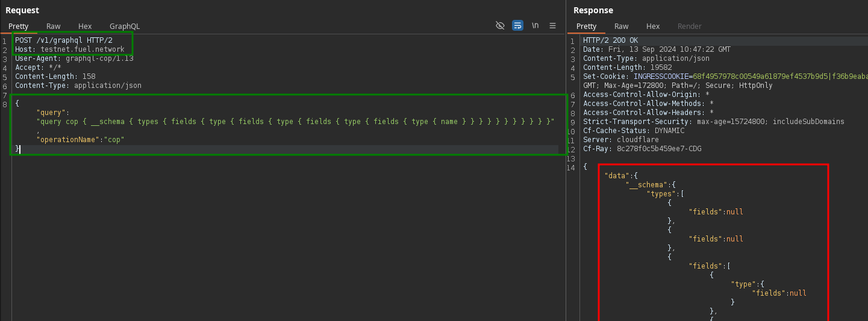Click the Access-Control-Allow-Methods header
Screen dimensions: 868x321
[648, 104]
